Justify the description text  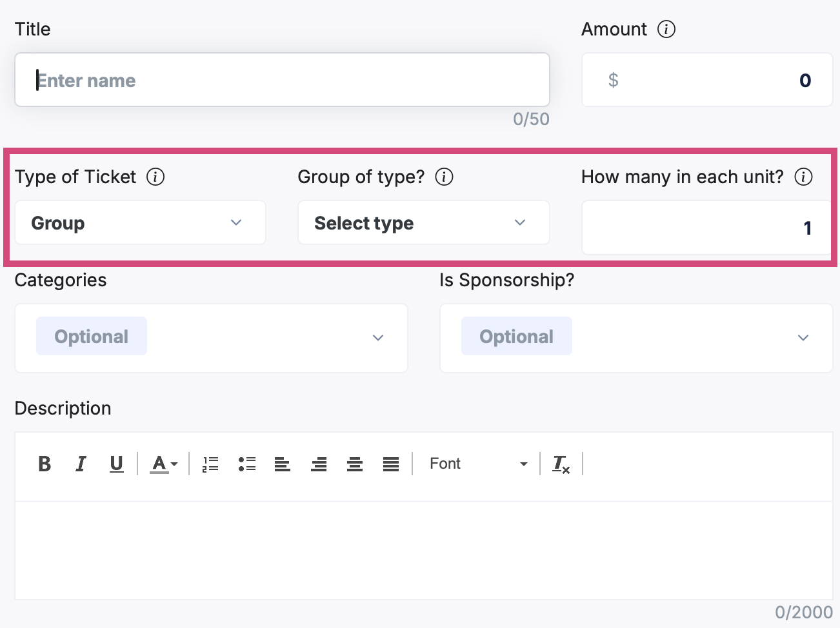(391, 464)
